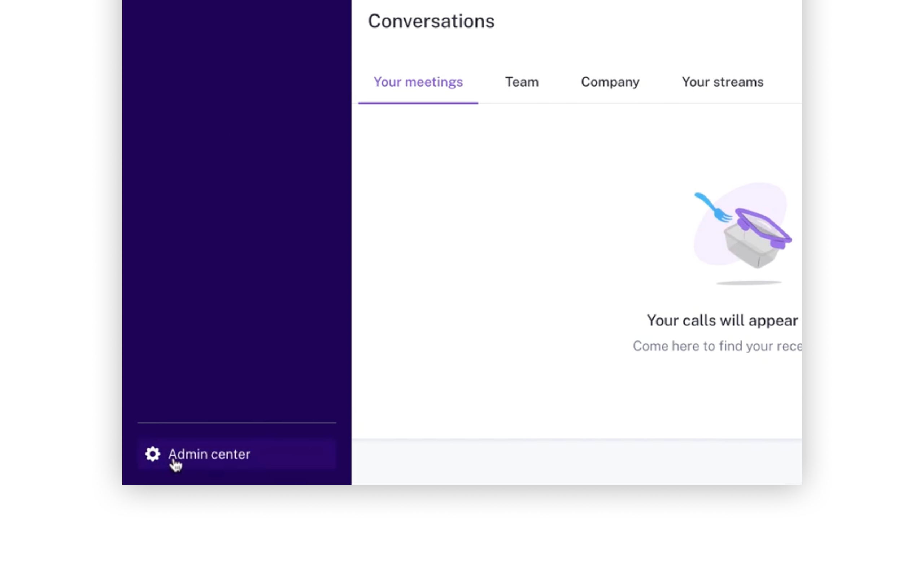Open the Team tab
Screen dimensions: 924x564
point(522,82)
